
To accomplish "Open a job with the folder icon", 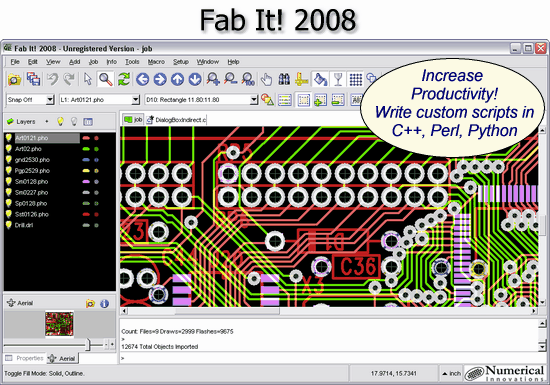I will pos(14,79).
